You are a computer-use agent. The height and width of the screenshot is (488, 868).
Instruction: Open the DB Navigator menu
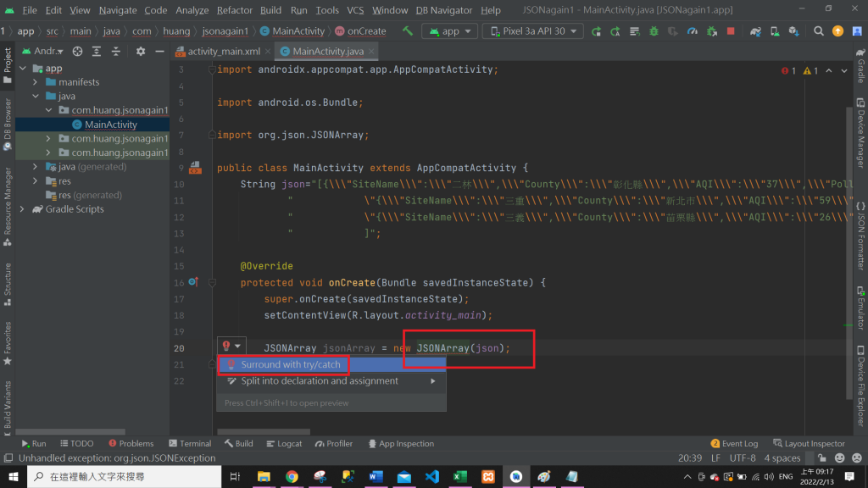tap(443, 10)
